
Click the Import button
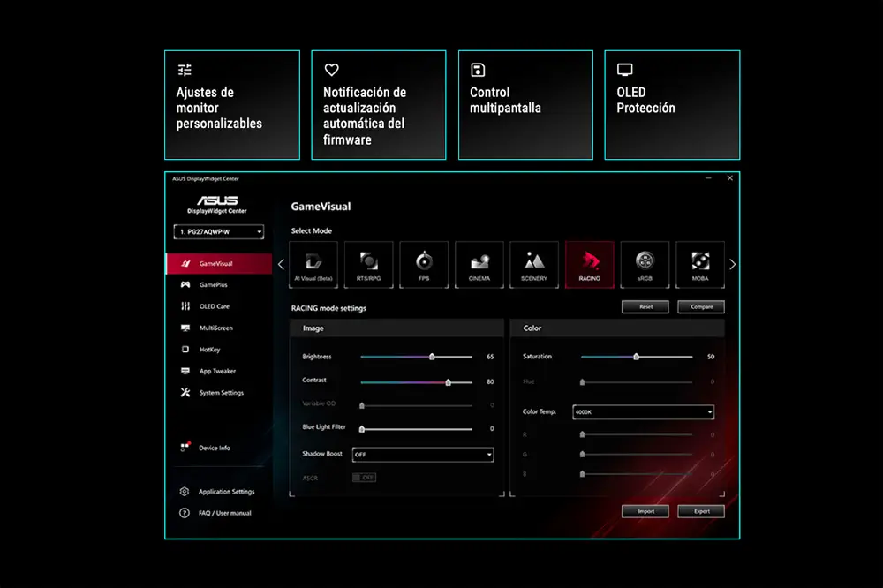click(x=645, y=511)
